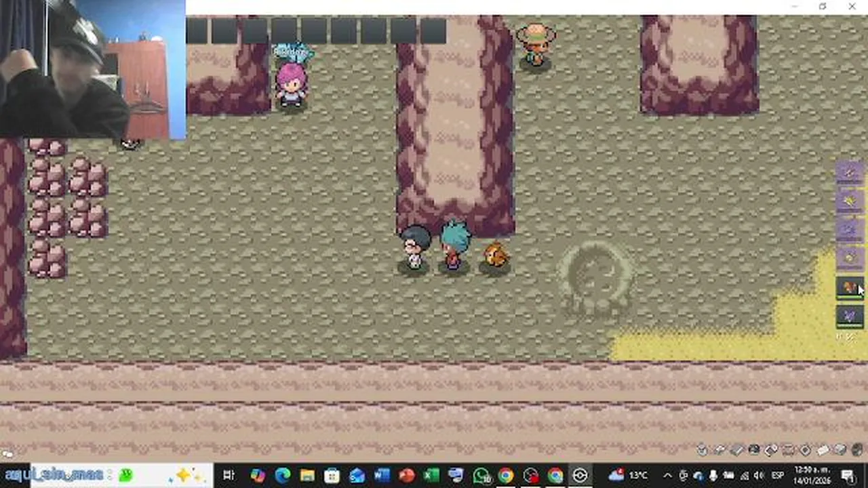Select the fifth party slot with orange Pokémon
The height and width of the screenshot is (488, 868).
point(850,287)
